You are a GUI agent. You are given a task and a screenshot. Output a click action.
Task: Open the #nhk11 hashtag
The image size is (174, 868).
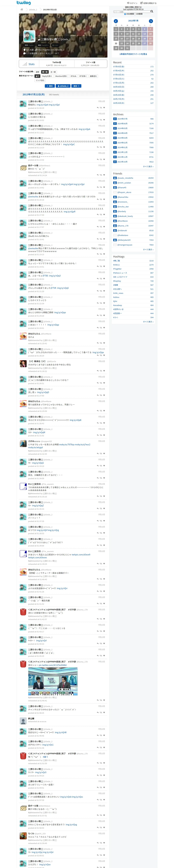pyautogui.click(x=117, y=265)
